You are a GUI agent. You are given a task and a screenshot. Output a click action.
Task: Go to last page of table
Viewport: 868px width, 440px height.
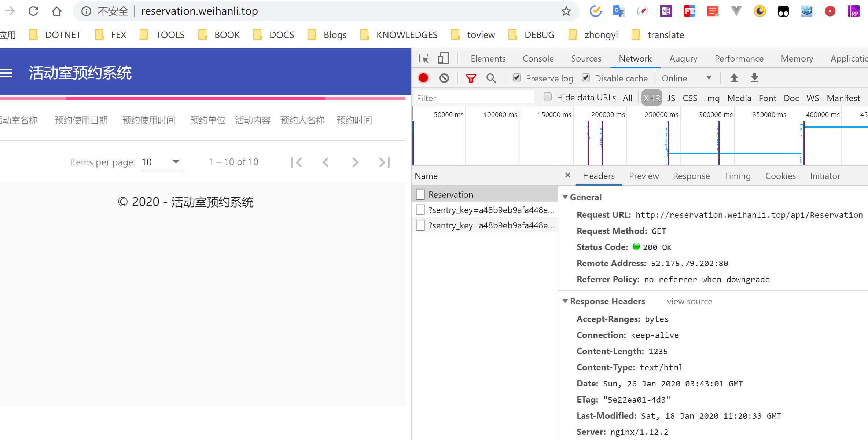click(x=385, y=162)
